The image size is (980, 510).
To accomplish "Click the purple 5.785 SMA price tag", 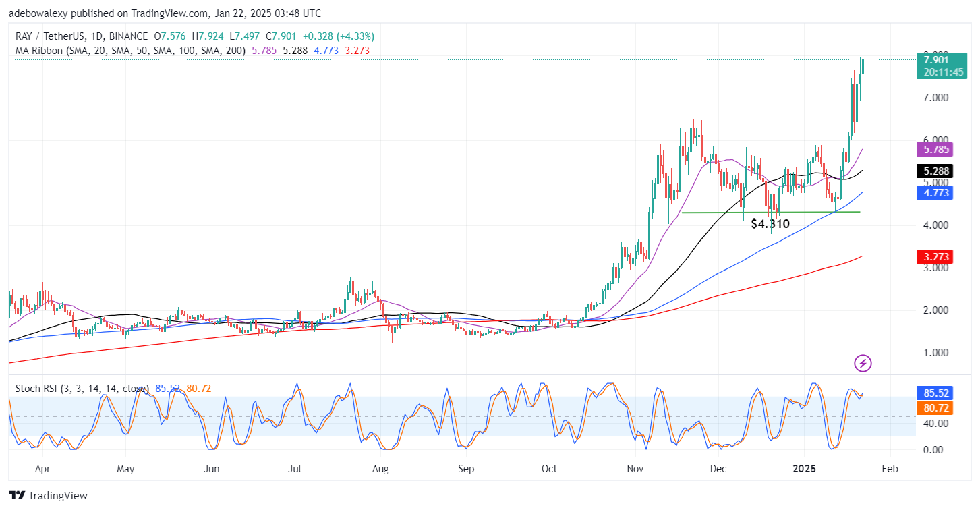I will (935, 149).
